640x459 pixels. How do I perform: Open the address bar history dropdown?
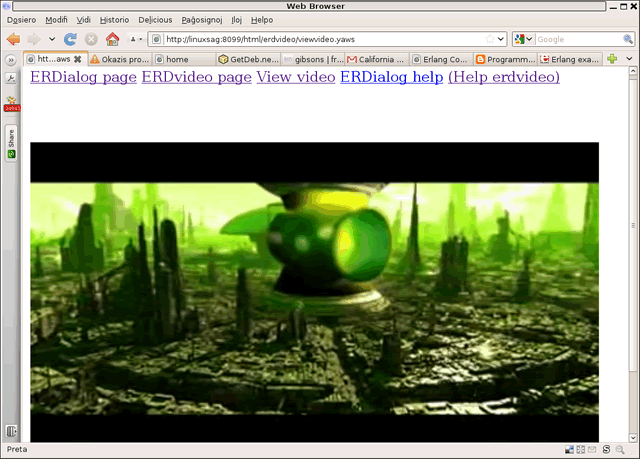pos(501,39)
